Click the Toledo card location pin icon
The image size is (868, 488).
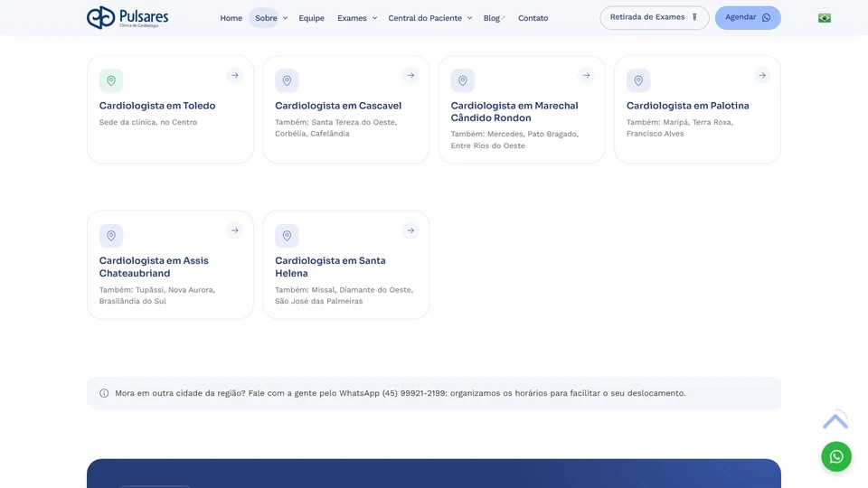[x=111, y=80]
